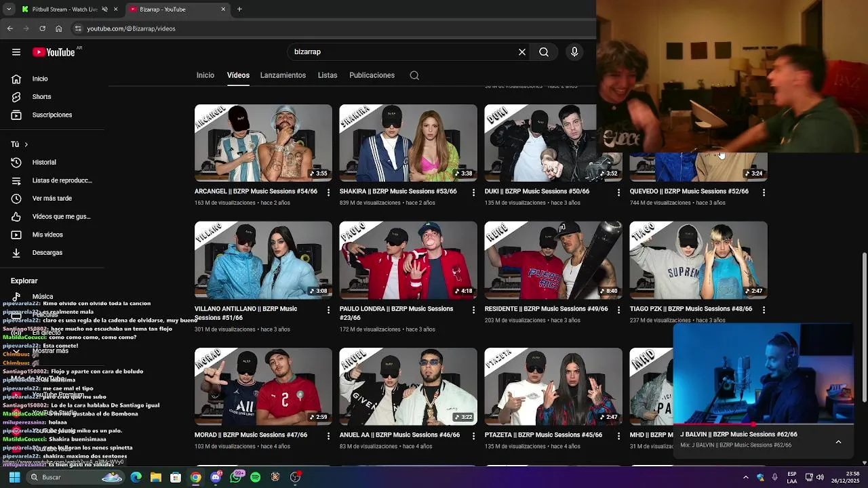The width and height of the screenshot is (868, 488).
Task: Switch to the channel Listas tab
Action: pyautogui.click(x=328, y=75)
